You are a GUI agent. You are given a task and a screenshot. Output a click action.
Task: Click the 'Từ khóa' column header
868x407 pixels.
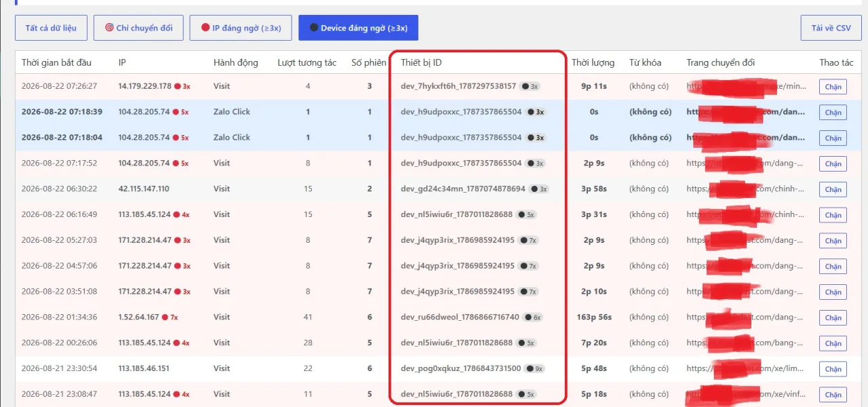pos(645,62)
